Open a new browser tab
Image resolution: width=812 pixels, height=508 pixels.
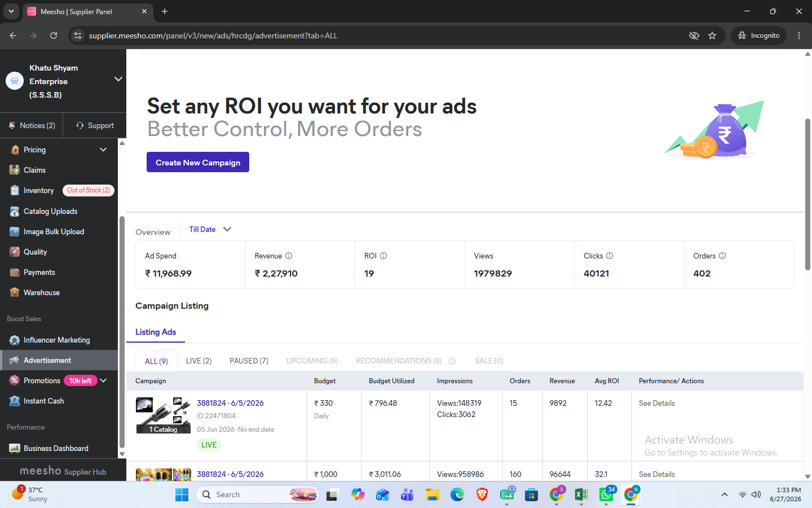(165, 11)
